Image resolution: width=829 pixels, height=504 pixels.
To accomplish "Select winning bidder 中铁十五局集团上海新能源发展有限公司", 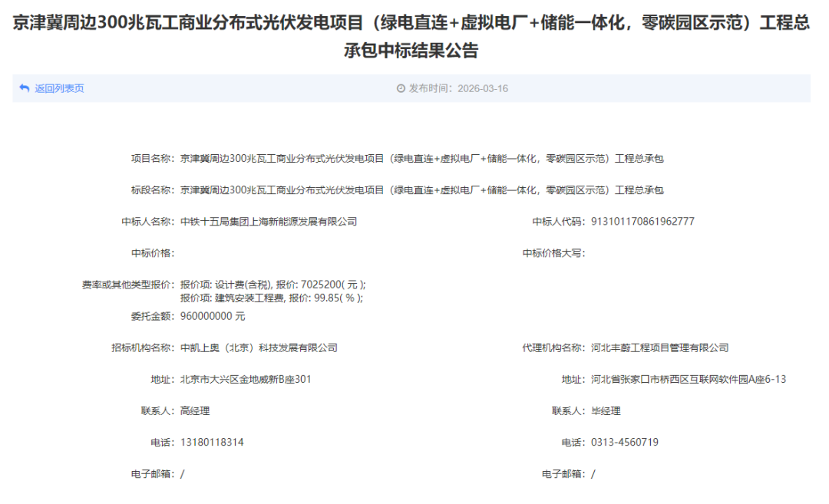I will [269, 222].
